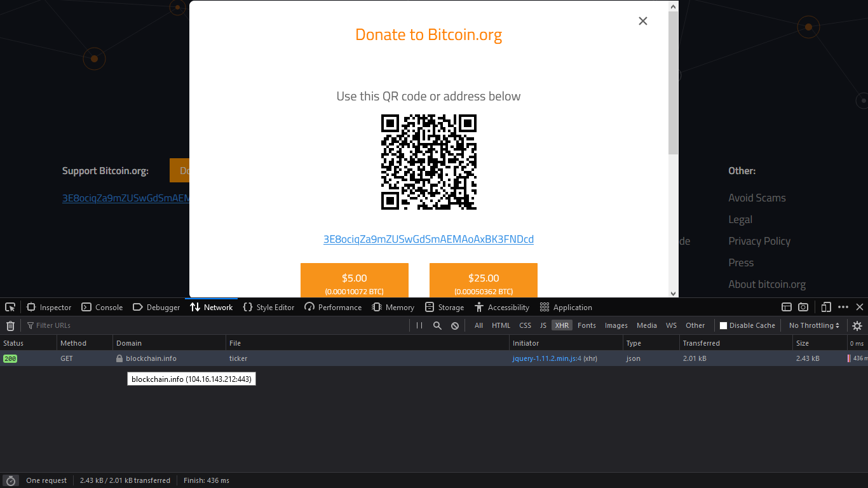Open the Application tab
This screenshot has width=868, height=488.
(x=566, y=307)
